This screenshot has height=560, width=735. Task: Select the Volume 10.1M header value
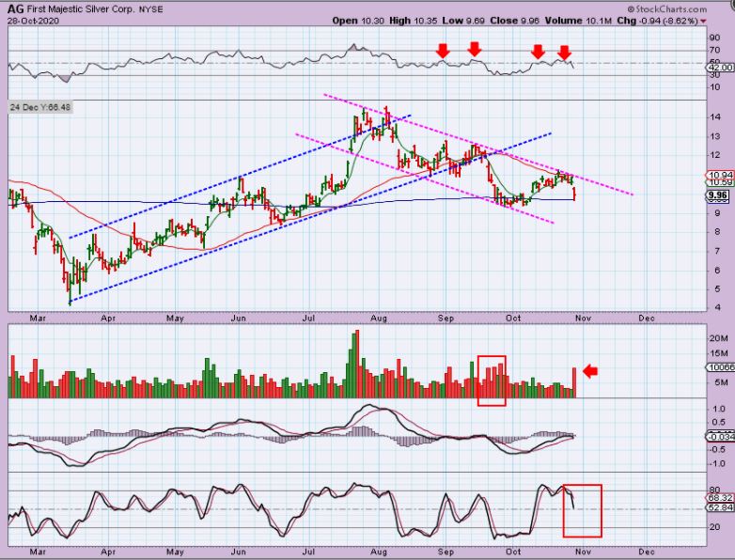(x=578, y=21)
